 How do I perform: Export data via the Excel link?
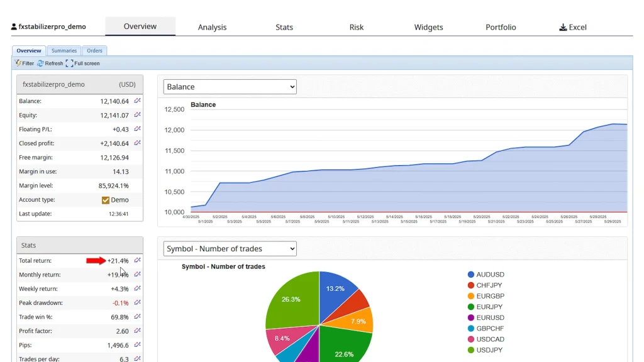coord(572,27)
